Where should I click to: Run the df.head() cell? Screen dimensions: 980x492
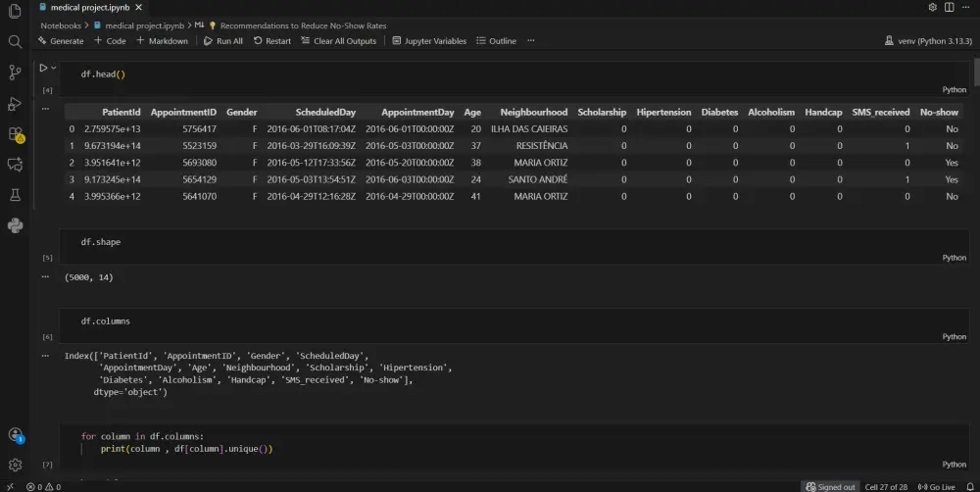(43, 68)
